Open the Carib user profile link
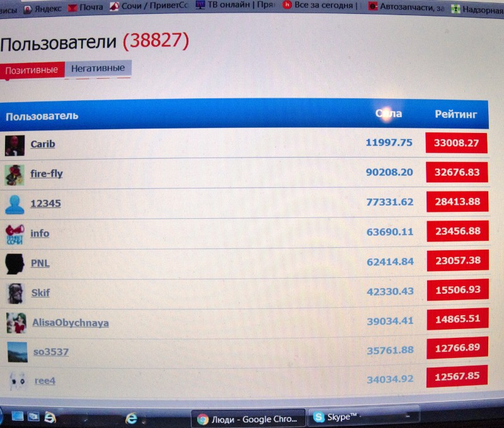504x428 pixels. pos(43,144)
